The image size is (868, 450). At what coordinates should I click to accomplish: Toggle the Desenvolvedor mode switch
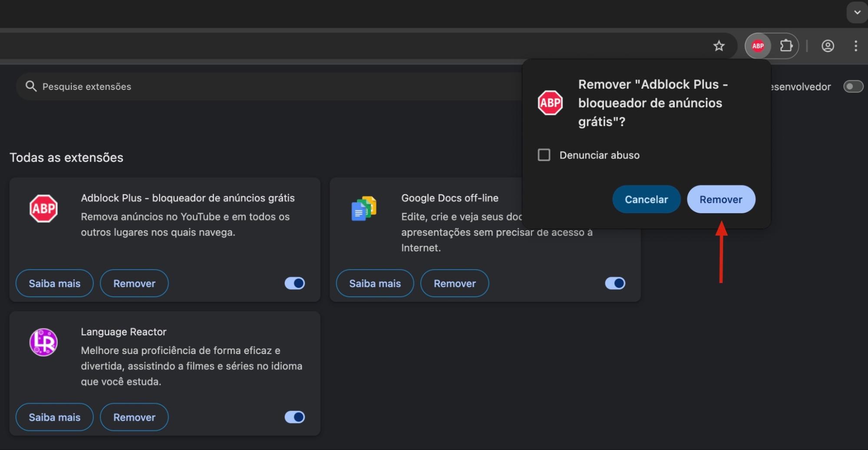pyautogui.click(x=853, y=86)
